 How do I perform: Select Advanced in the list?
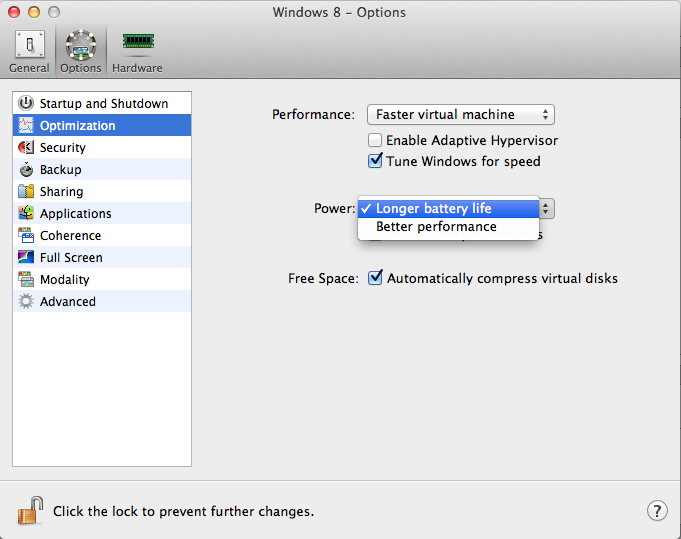click(102, 301)
